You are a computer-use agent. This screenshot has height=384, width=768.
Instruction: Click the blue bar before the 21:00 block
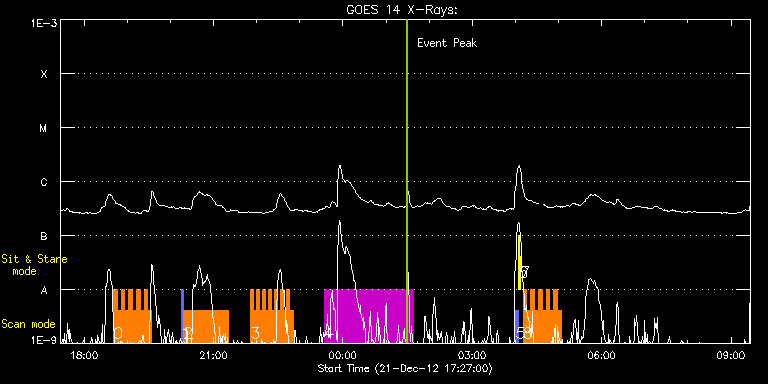point(182,315)
